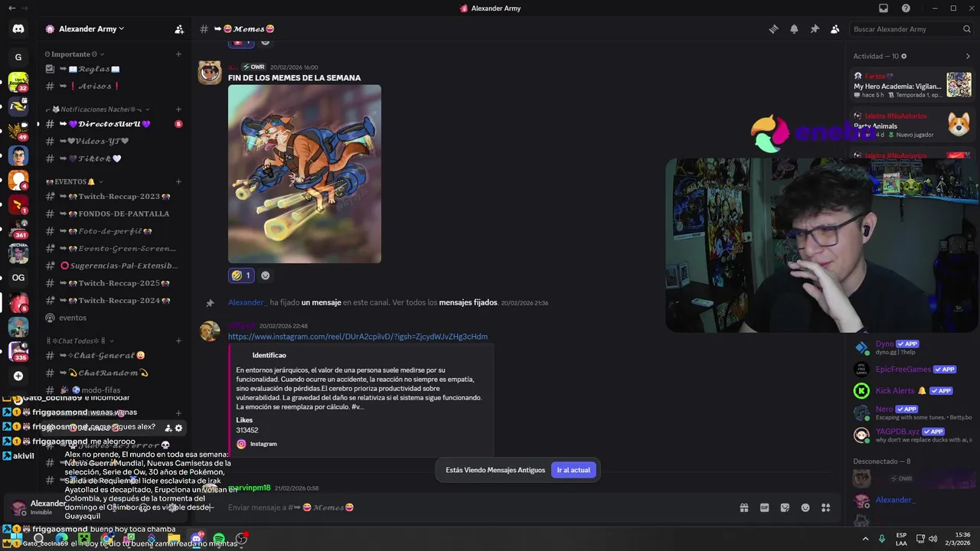Show hidden tray icons arrow

coord(866,539)
